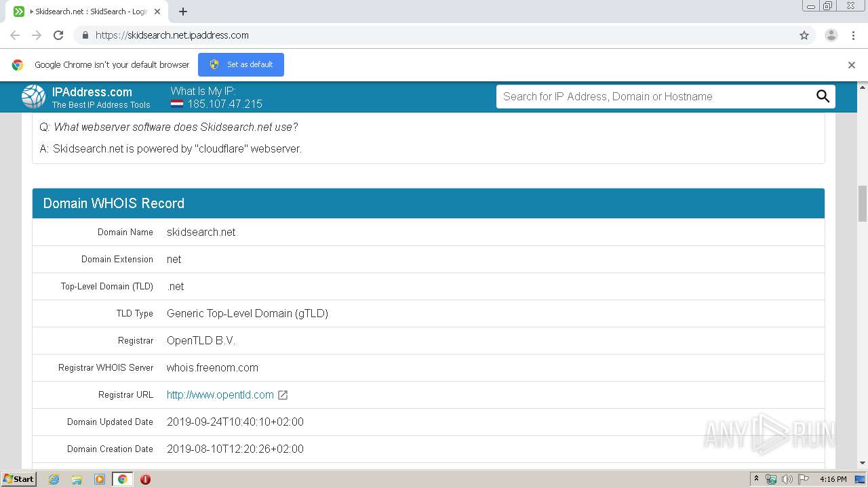The width and height of the screenshot is (868, 488).
Task: Dismiss the default browser notification bar
Action: [x=852, y=65]
